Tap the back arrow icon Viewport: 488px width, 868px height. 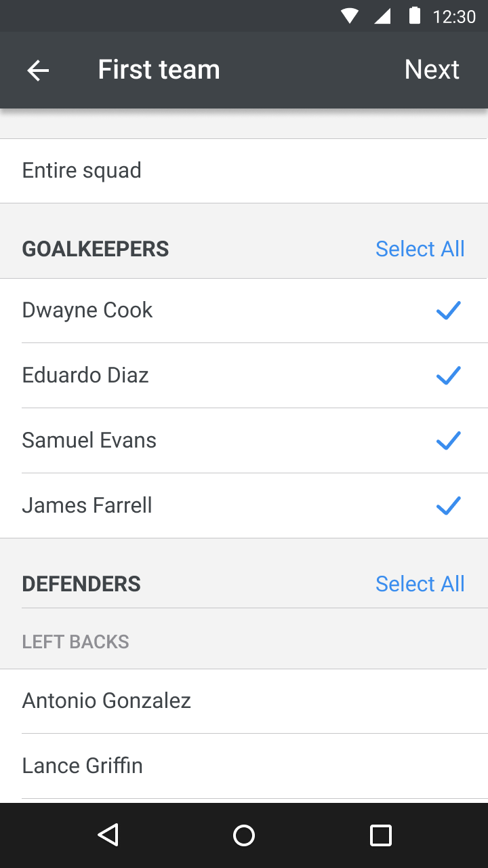point(38,70)
